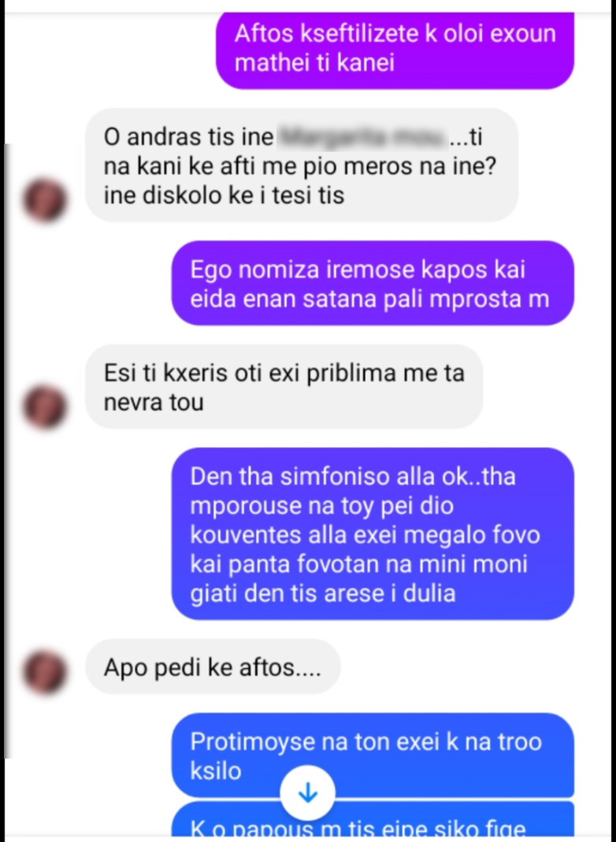This screenshot has height=842, width=616.
Task: Open avatar beside 'Apo pedi ke aftos' message
Action: coord(45,673)
